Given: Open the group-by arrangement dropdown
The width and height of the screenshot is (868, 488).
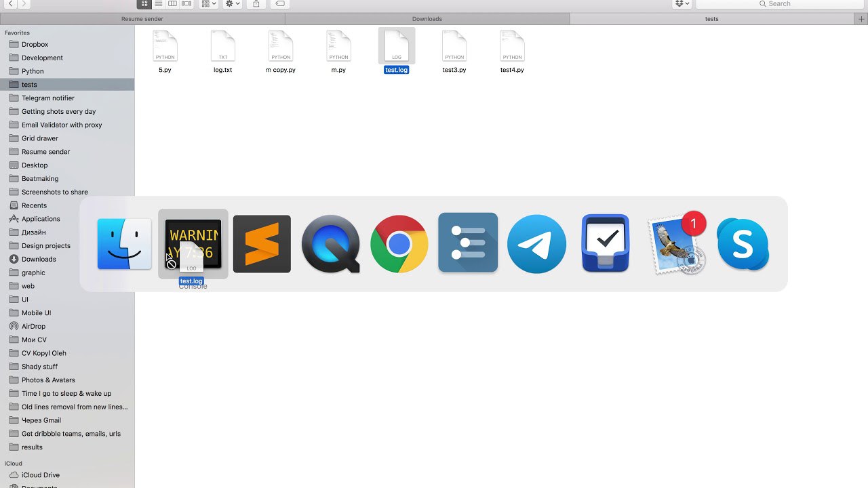Looking at the screenshot, I should [209, 3].
